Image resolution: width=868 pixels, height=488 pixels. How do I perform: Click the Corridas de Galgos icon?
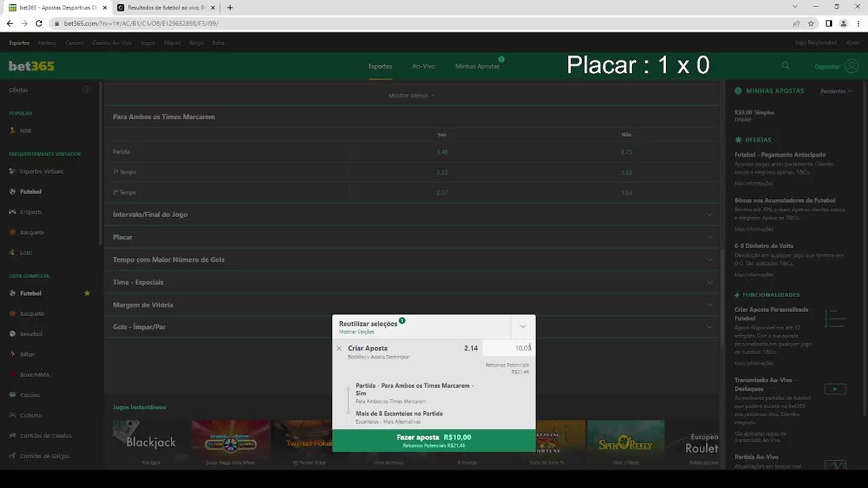point(12,456)
